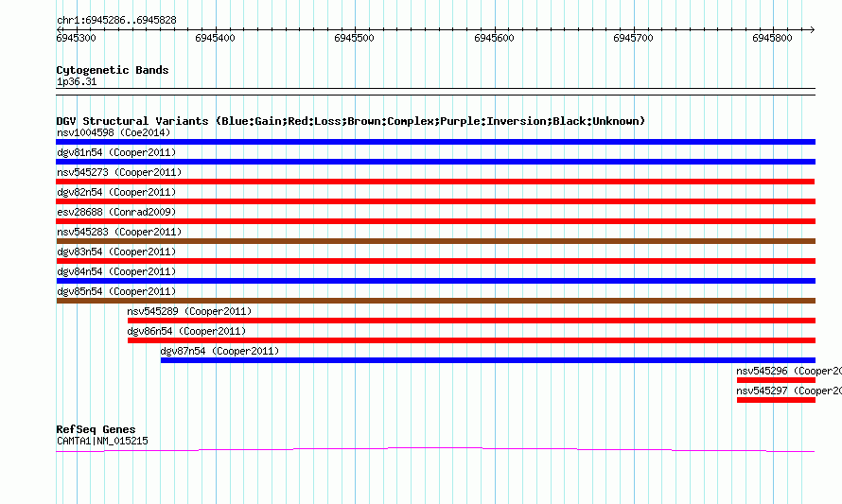Click the CAMTA1|NM_015215 gene label
The width and height of the screenshot is (842, 504).
102,442
